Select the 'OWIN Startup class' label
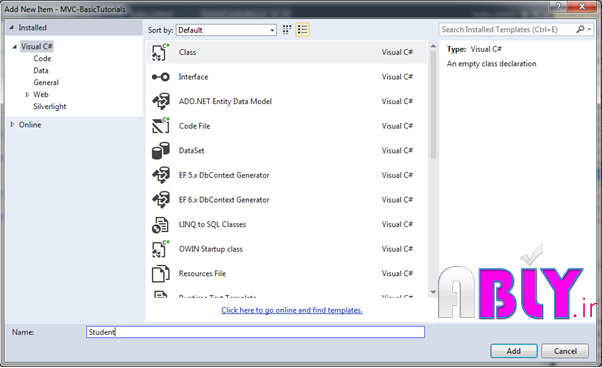 [x=211, y=249]
